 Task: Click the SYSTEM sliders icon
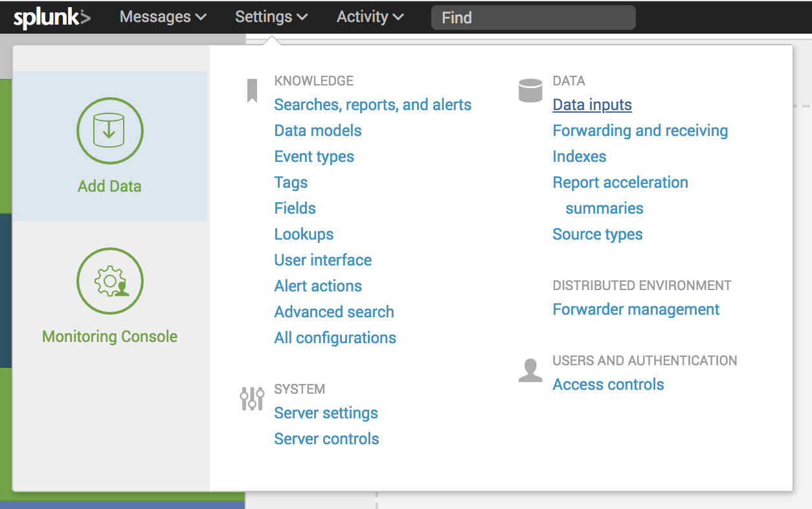(253, 398)
